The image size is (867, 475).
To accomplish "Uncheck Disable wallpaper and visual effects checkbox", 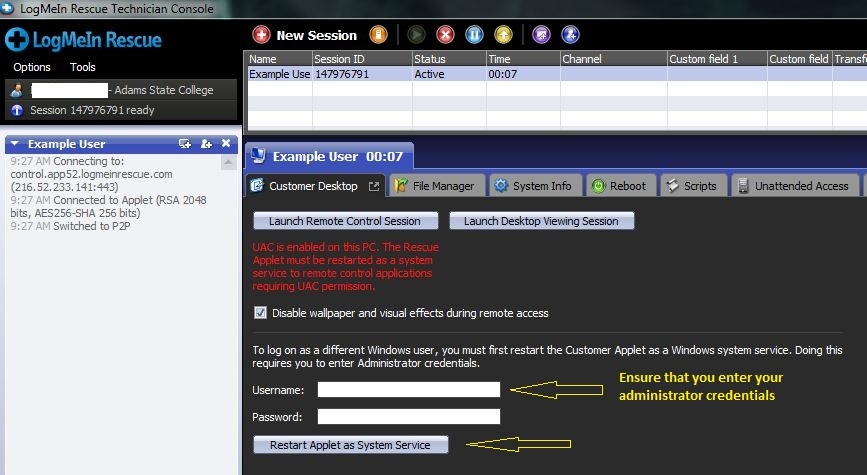I will (260, 312).
